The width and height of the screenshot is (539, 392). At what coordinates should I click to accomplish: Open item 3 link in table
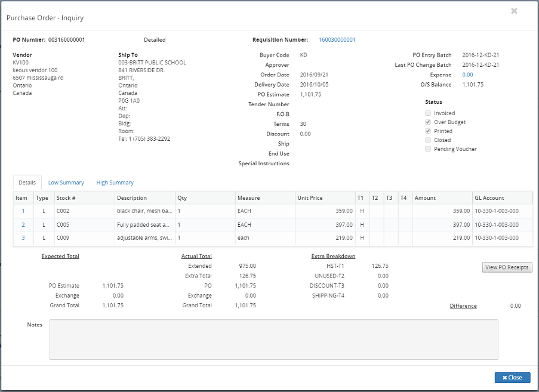(23, 238)
